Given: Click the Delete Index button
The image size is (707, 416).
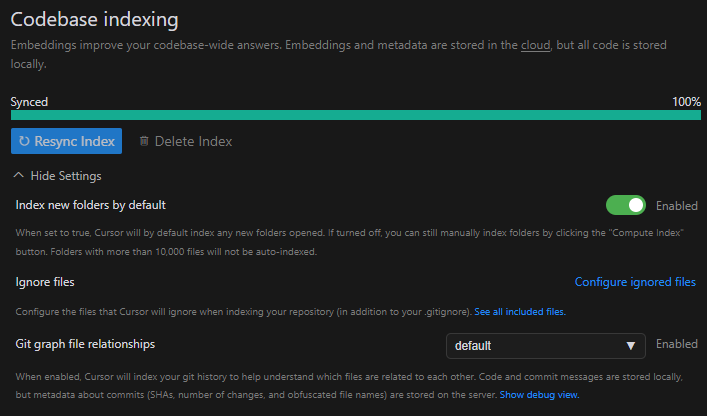Looking at the screenshot, I should 186,142.
